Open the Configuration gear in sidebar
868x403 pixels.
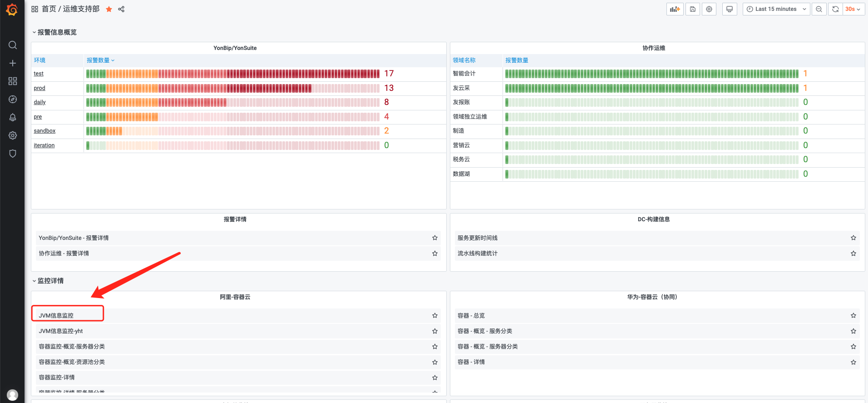[13, 135]
